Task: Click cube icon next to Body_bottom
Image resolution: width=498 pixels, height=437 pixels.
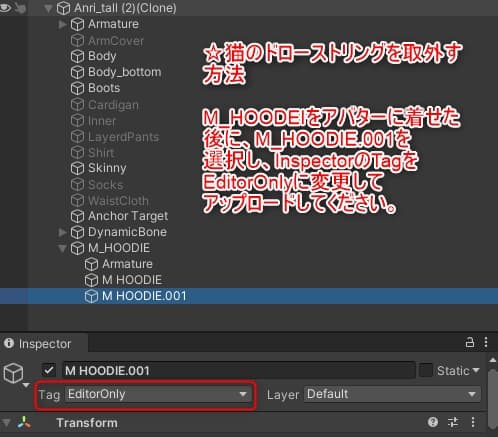Action: coord(77,72)
